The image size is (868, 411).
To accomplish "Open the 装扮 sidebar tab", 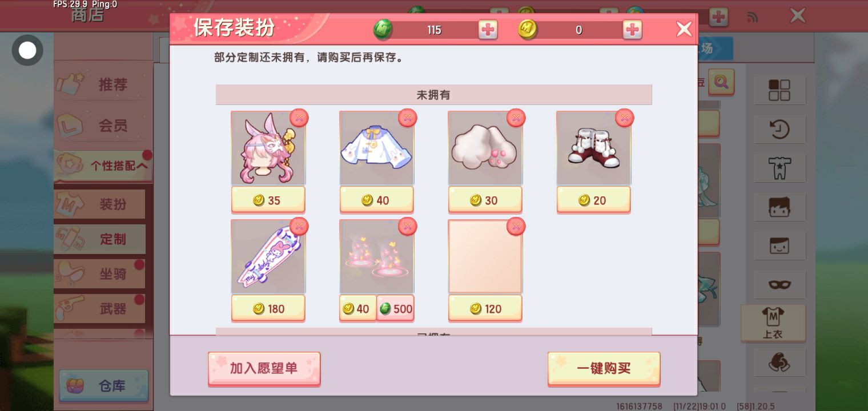I will (100, 204).
